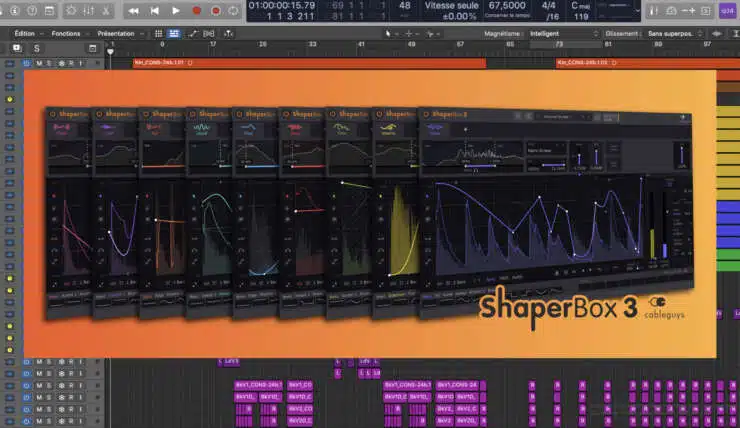Toggle the purple 1234 count-in button
Viewport: 740px width, 428px height.
[x=727, y=10]
